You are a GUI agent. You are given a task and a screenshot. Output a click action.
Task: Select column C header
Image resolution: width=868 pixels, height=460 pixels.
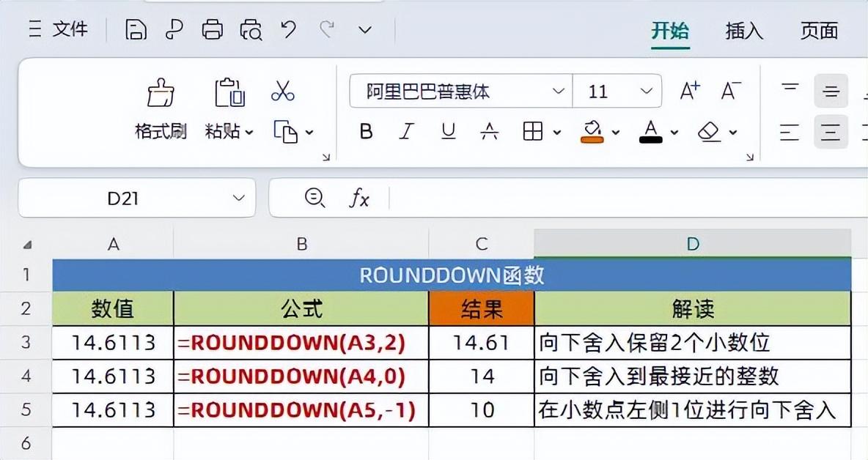pos(482,244)
